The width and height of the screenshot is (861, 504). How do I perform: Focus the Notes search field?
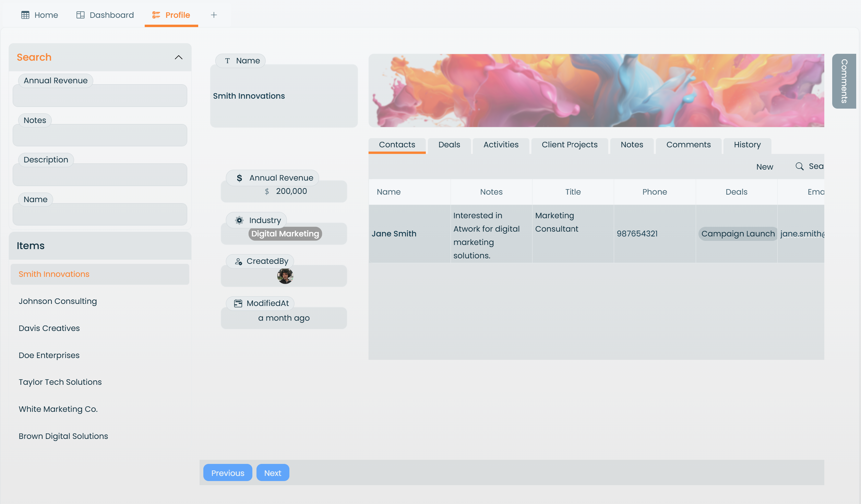pyautogui.click(x=100, y=135)
